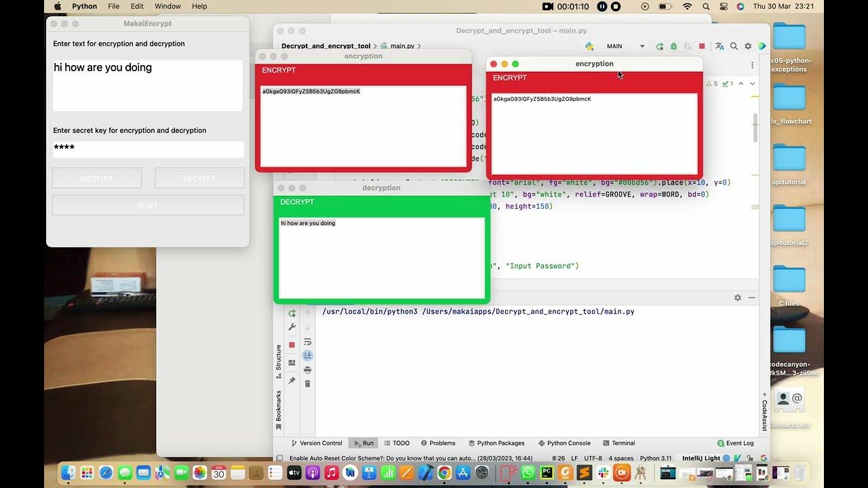Screen dimensions: 868x488
Task: Open Search Everywhere magnifier in PyCharm toolbar
Action: pos(734,46)
